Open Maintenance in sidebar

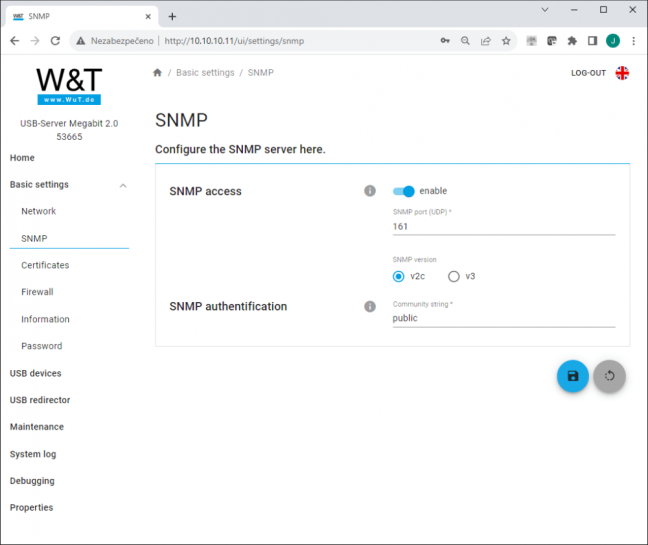tap(37, 427)
